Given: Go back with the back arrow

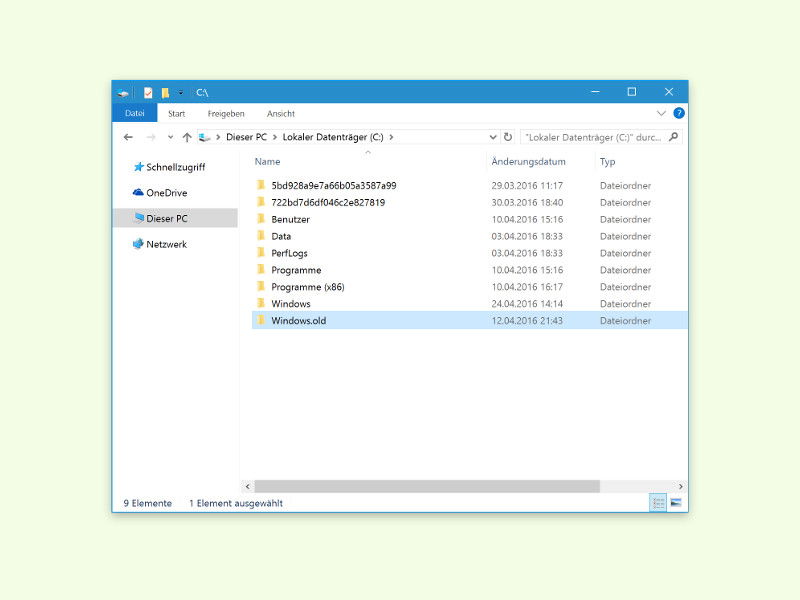Looking at the screenshot, I should click(128, 137).
